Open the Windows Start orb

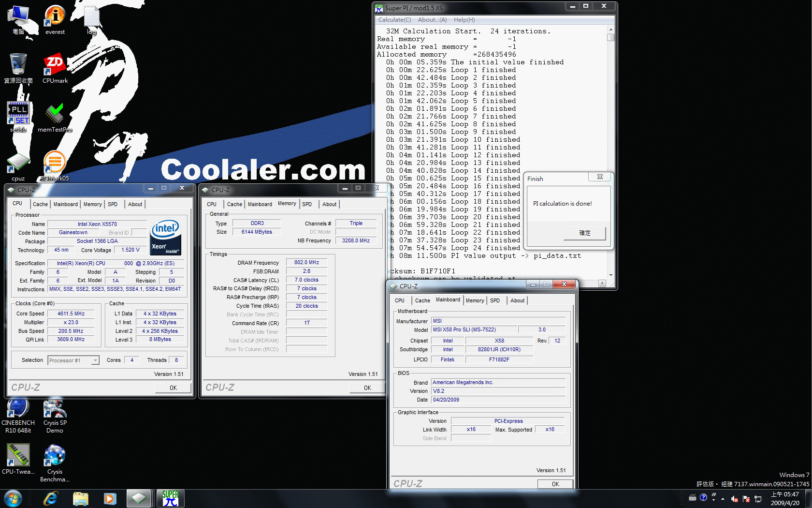(x=13, y=498)
